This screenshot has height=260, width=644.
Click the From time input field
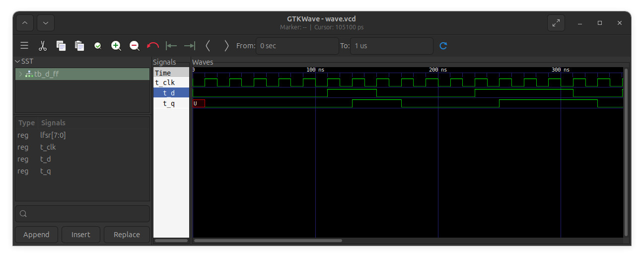point(297,46)
